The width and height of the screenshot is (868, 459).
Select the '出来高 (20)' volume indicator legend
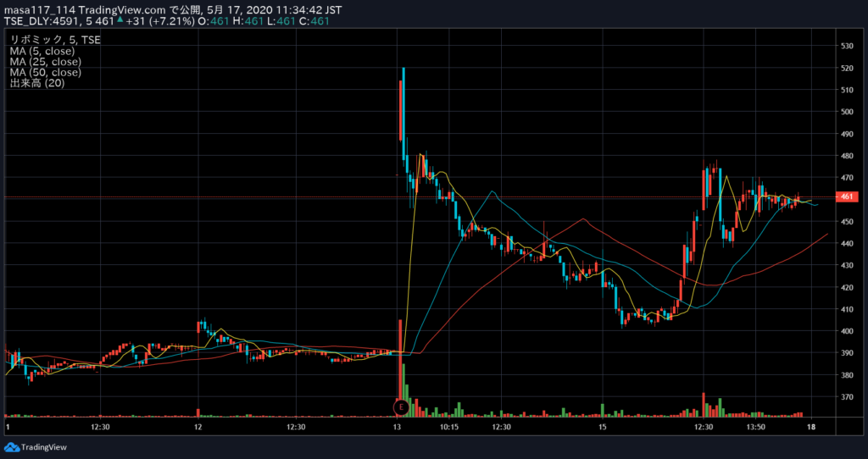(x=37, y=83)
